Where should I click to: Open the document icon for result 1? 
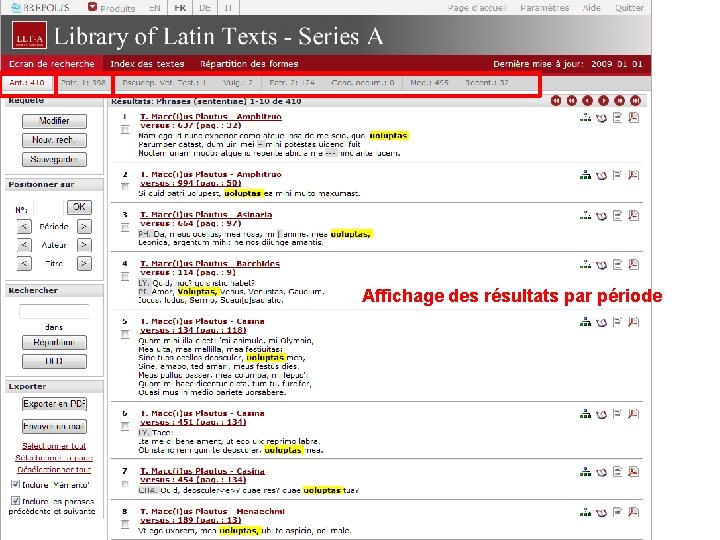pyautogui.click(x=618, y=118)
